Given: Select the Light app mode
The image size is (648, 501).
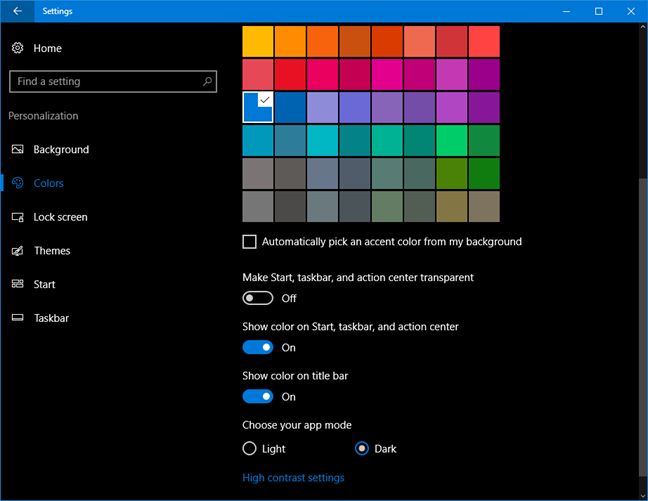Looking at the screenshot, I should (249, 449).
